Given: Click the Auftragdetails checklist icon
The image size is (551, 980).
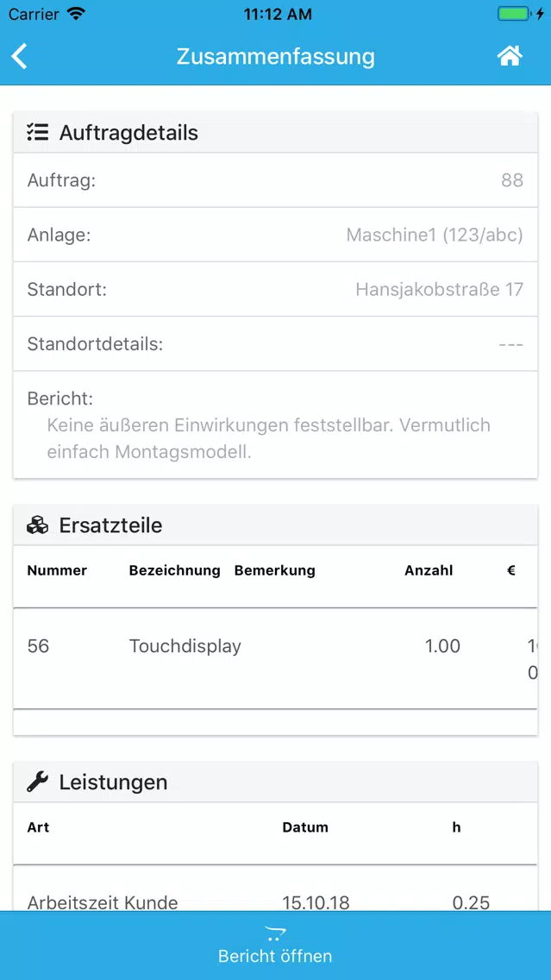Looking at the screenshot, I should click(37, 133).
